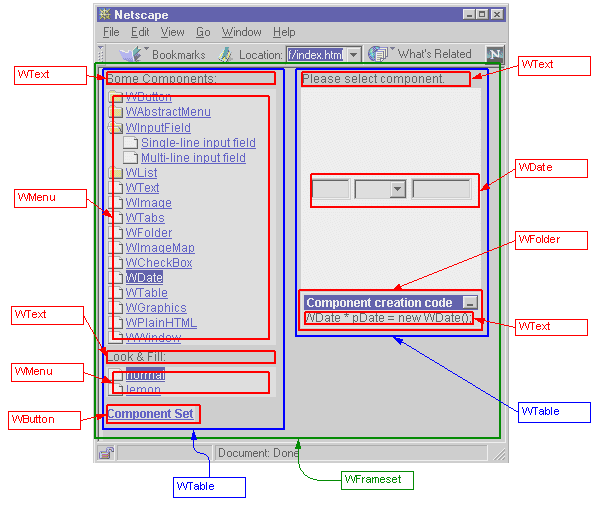Click the page proxy icon beside Location

click(x=225, y=54)
